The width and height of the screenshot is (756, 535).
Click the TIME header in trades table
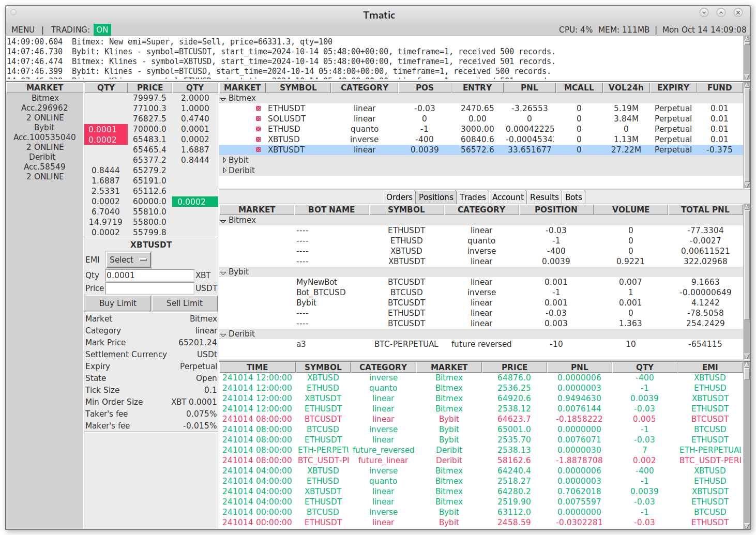257,368
